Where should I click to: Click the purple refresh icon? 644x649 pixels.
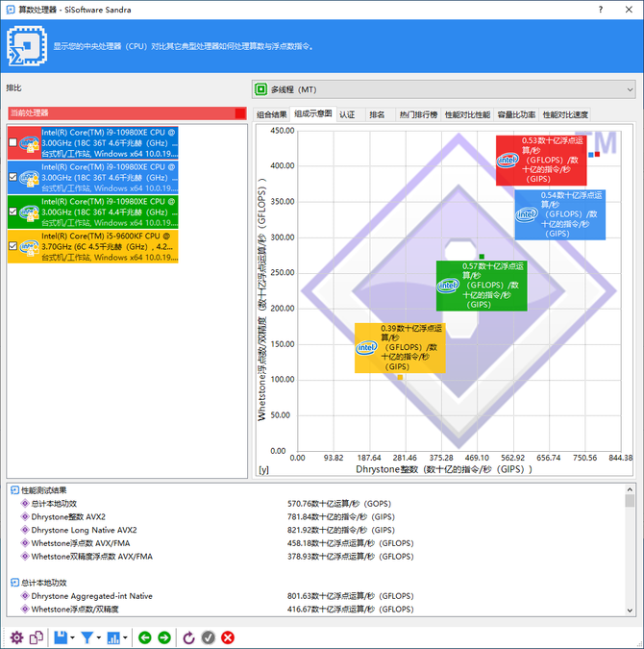coord(188,637)
